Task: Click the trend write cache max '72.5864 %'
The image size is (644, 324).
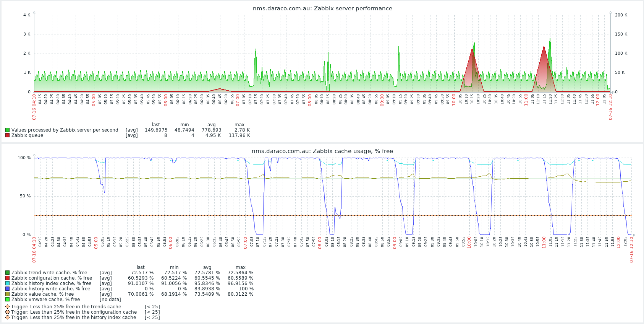Action: (240, 273)
